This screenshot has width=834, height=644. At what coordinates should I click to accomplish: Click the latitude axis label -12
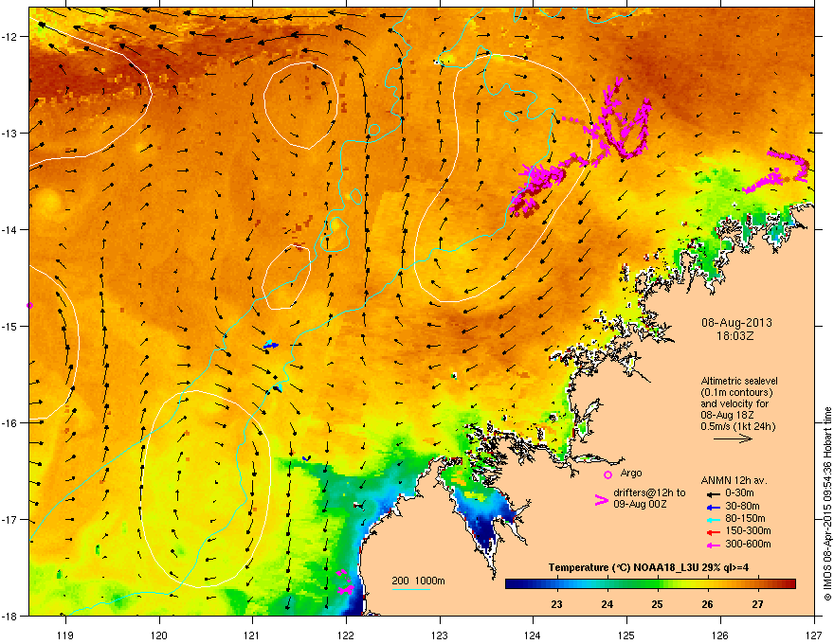point(9,37)
